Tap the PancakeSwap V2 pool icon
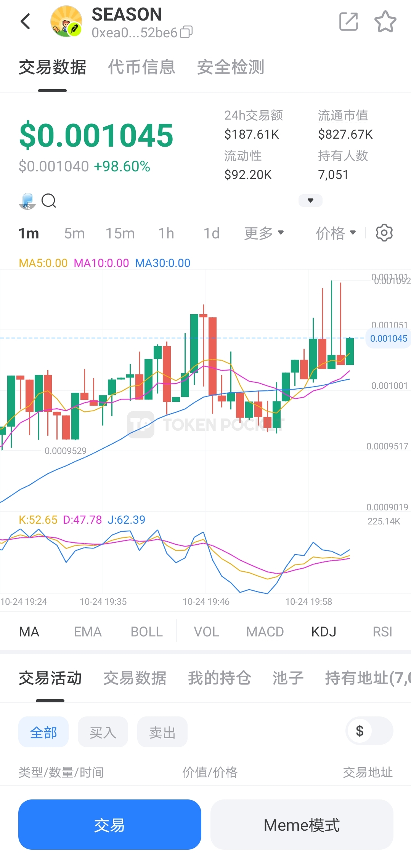The height and width of the screenshot is (868, 411). [x=27, y=201]
